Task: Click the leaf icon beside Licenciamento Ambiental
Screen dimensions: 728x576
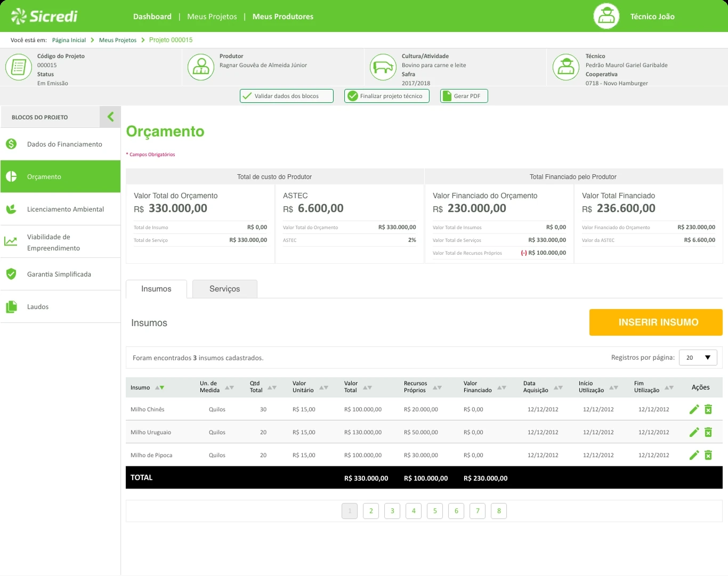Action: (x=11, y=209)
